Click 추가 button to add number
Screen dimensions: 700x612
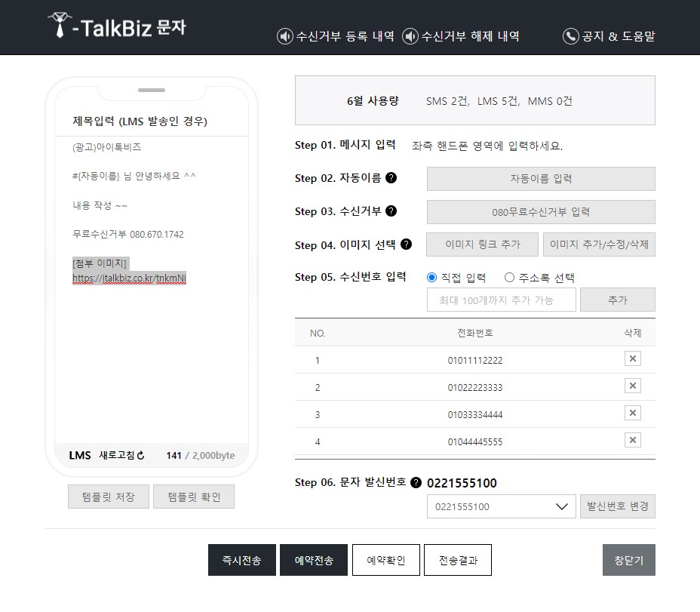tap(618, 300)
